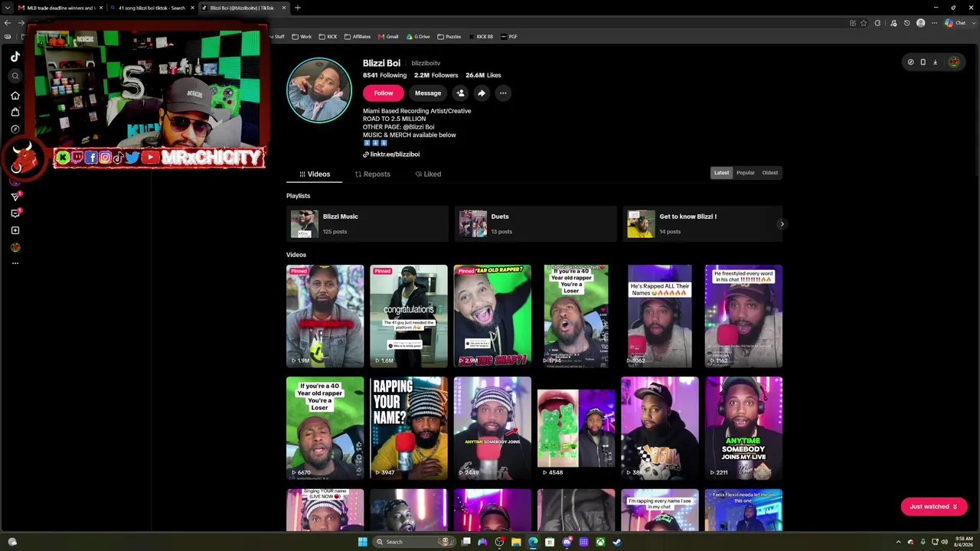Select the Reposts tab
This screenshot has height=551, width=980.
pos(373,174)
